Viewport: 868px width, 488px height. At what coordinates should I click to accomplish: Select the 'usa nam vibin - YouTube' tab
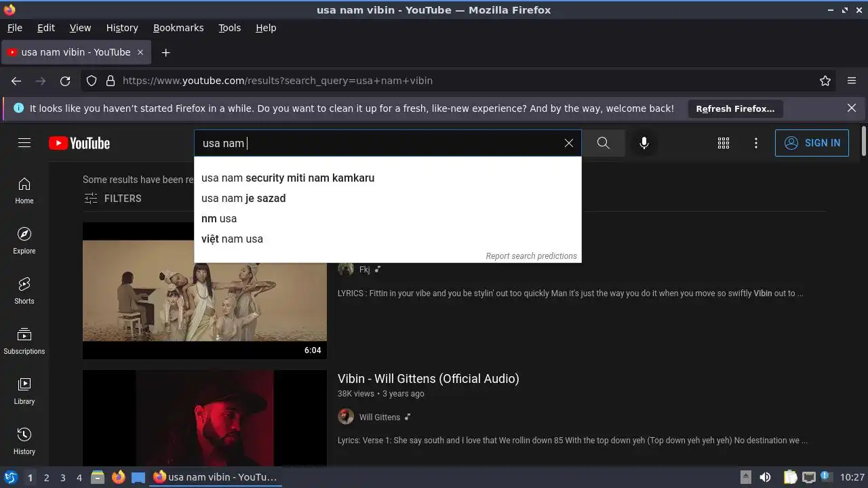coord(76,52)
